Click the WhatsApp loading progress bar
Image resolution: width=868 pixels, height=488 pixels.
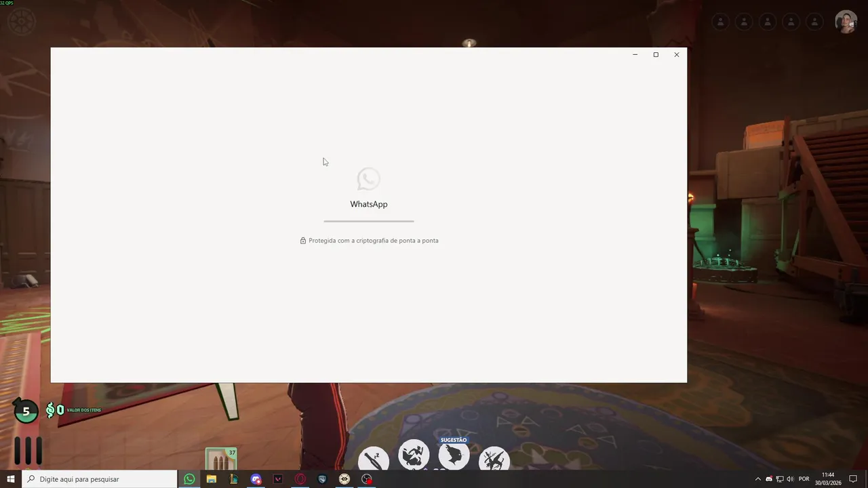[x=368, y=221]
